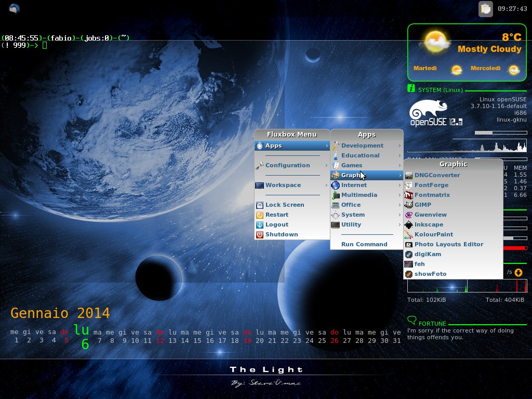Click the green SYSTEM info icon
This screenshot has height=399, width=532.
411,88
